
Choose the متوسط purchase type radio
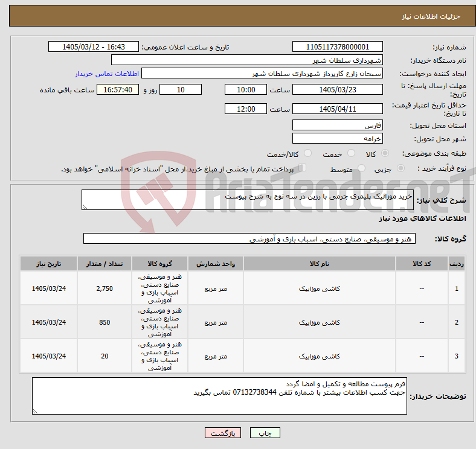coord(362,168)
